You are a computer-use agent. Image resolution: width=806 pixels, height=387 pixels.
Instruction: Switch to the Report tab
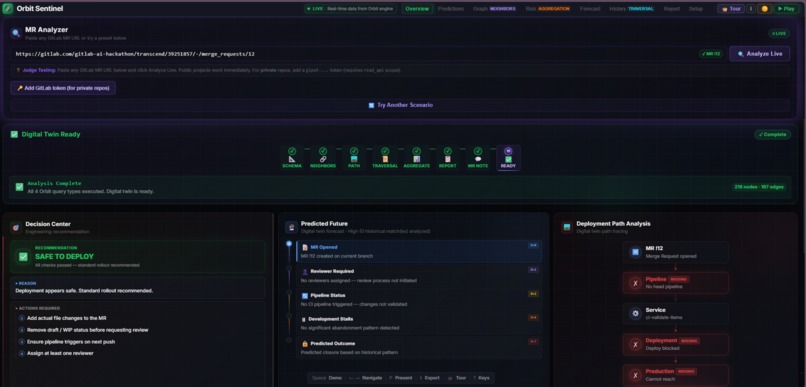point(671,9)
